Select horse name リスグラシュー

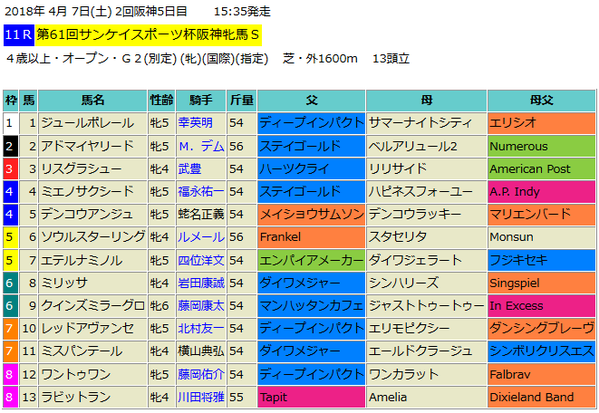click(81, 169)
